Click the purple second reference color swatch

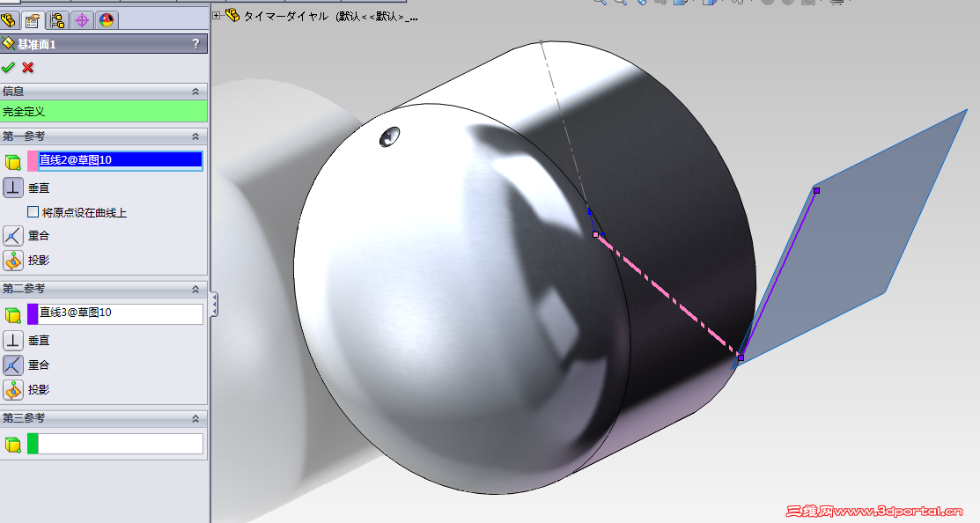tap(33, 313)
